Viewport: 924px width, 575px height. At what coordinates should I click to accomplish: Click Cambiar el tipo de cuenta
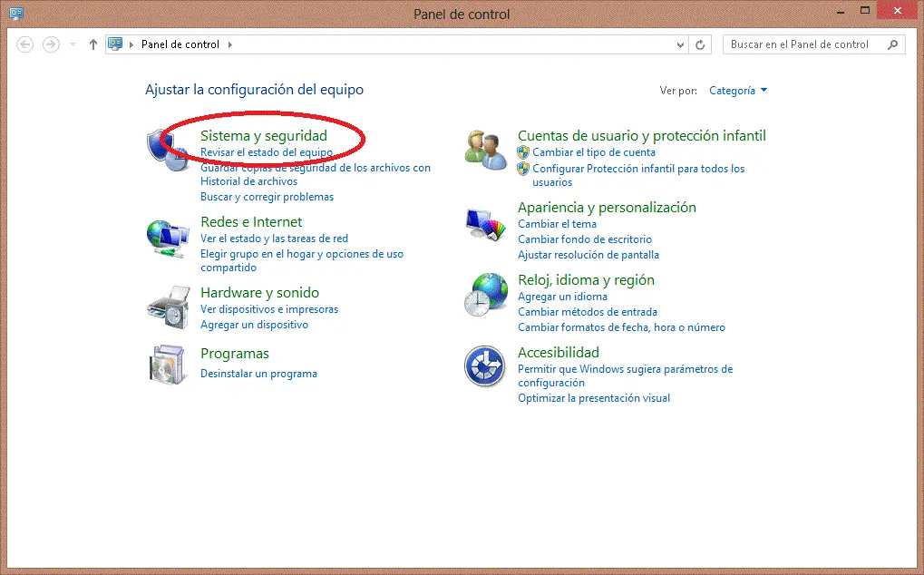coord(594,152)
